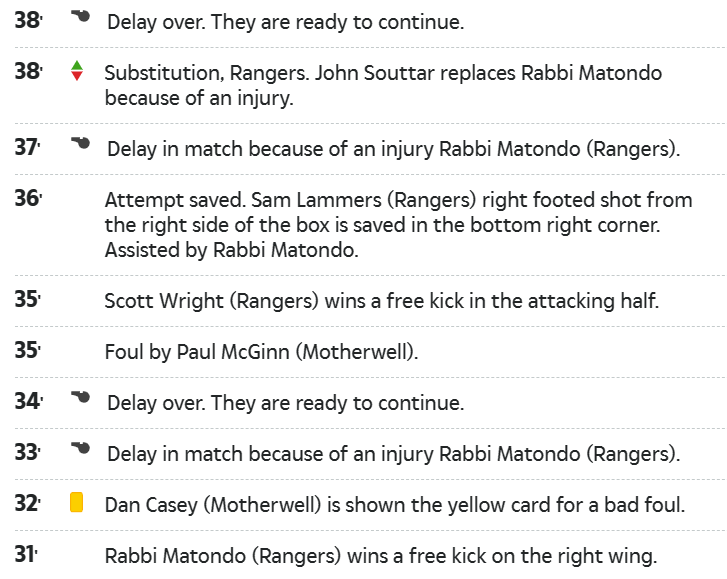Click whistle icon at 34' delay over
Screen dimensions: 727x579
coord(81,397)
